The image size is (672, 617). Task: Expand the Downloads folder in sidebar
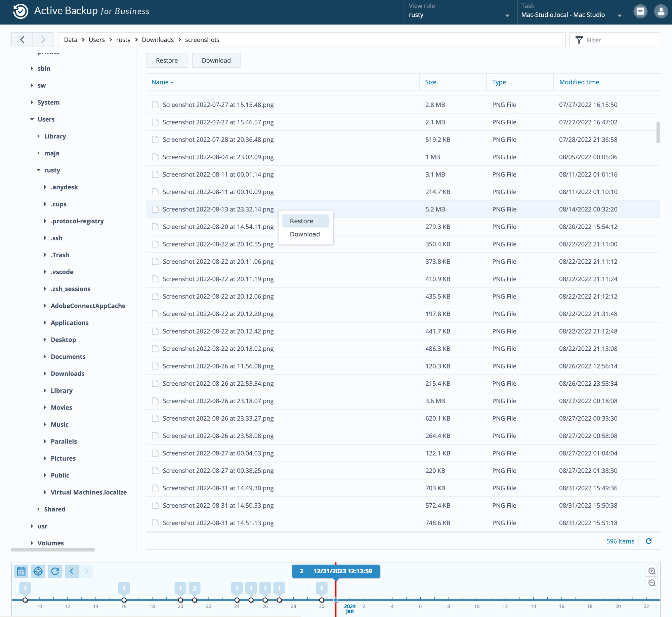coord(44,373)
